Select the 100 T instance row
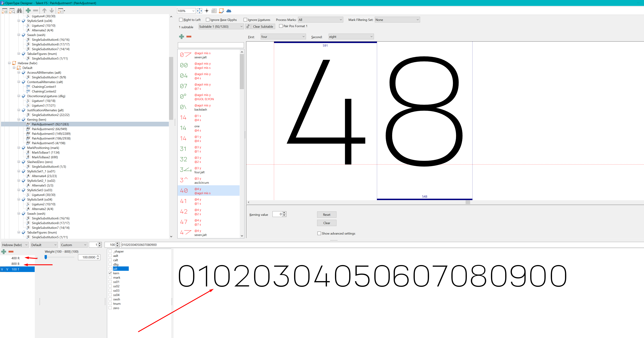This screenshot has width=644, height=338. [x=17, y=269]
